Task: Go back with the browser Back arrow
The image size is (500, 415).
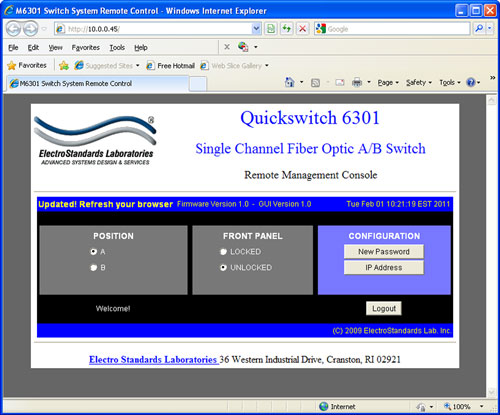Action: point(13,29)
